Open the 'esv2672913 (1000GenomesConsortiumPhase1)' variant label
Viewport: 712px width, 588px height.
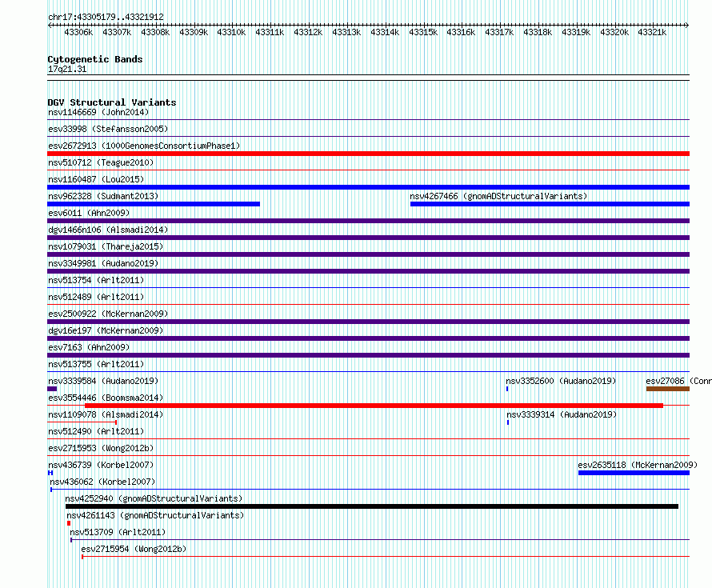144,146
